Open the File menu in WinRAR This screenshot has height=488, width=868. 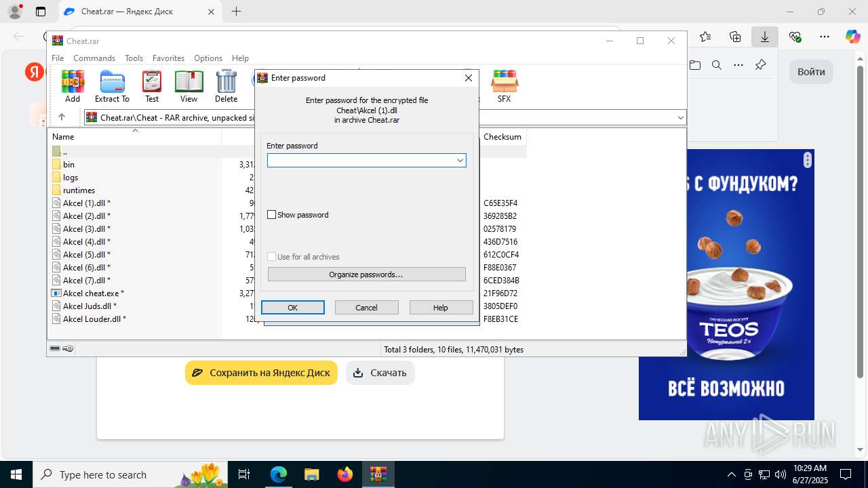click(x=58, y=58)
